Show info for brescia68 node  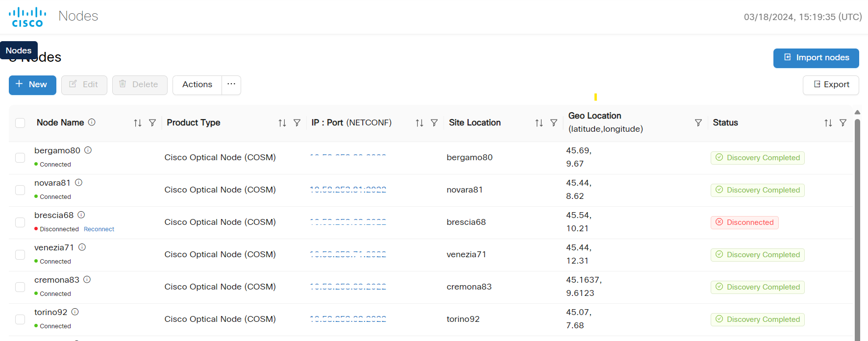tap(81, 215)
